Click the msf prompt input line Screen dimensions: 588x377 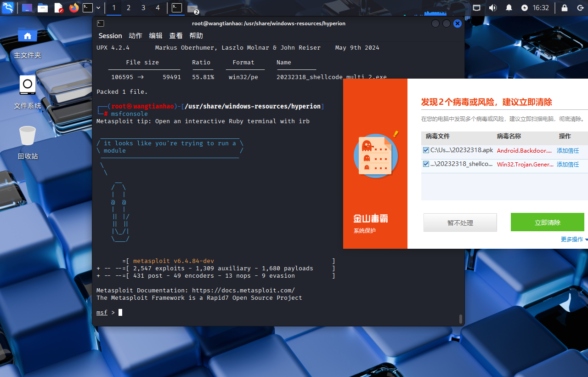[278, 313]
